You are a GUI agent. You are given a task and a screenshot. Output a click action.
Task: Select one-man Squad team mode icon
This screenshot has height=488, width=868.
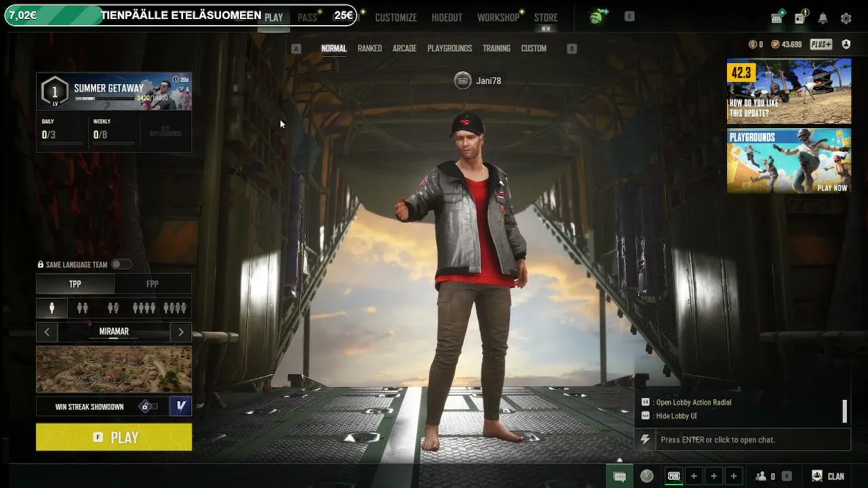pos(175,308)
